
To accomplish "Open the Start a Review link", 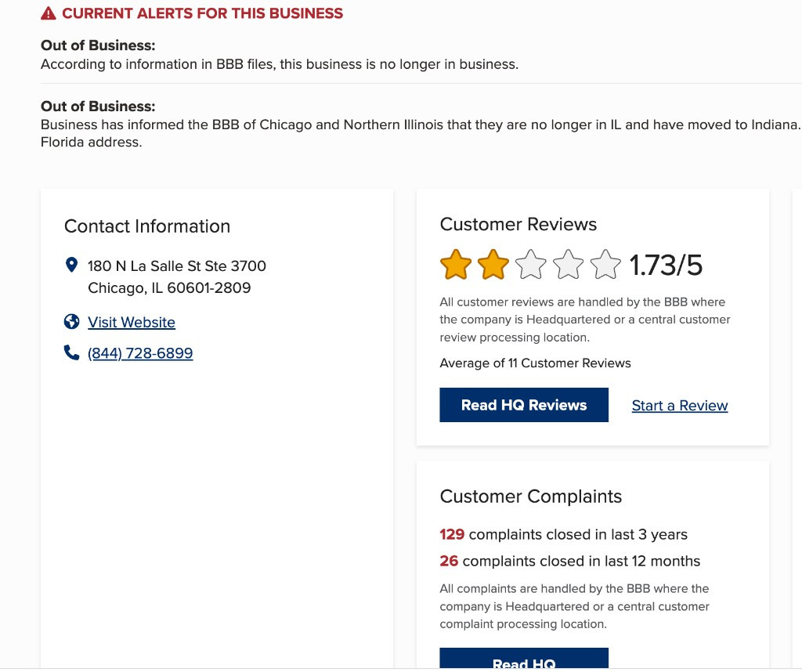I will pos(680,406).
